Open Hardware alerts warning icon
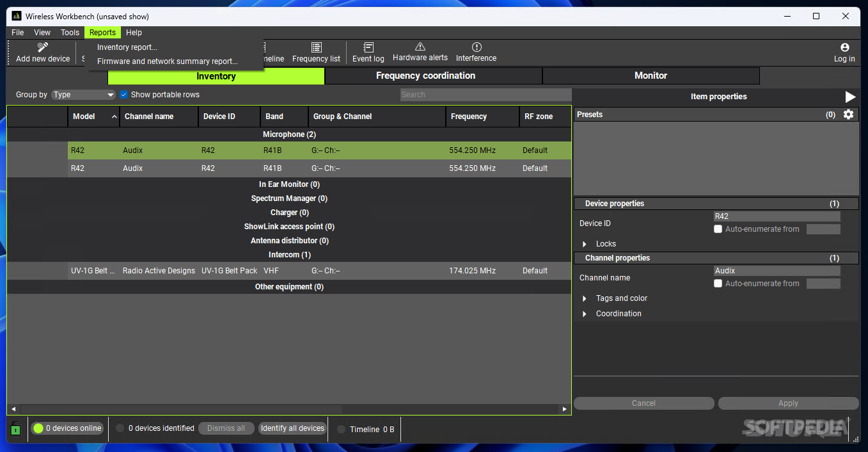The height and width of the screenshot is (452, 868). (x=420, y=47)
